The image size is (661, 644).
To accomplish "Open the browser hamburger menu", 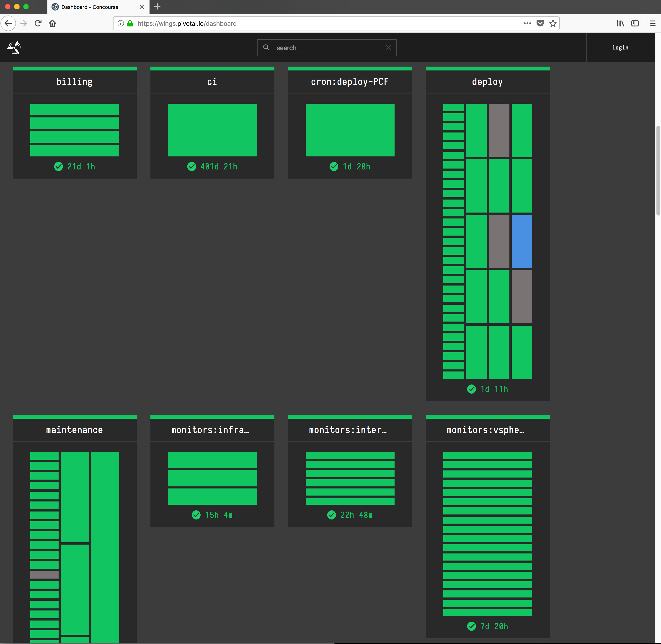I will 652,23.
